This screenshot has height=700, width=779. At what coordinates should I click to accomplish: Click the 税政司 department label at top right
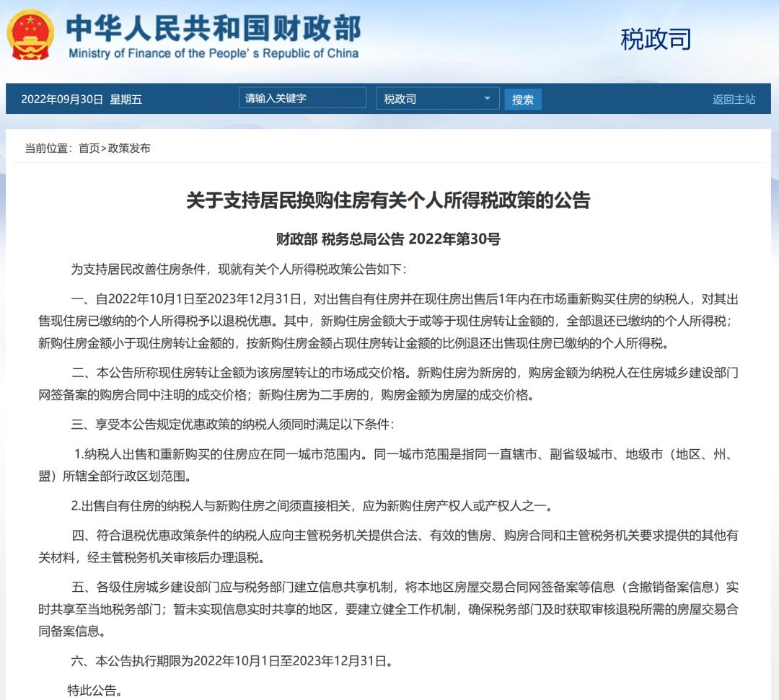[655, 40]
